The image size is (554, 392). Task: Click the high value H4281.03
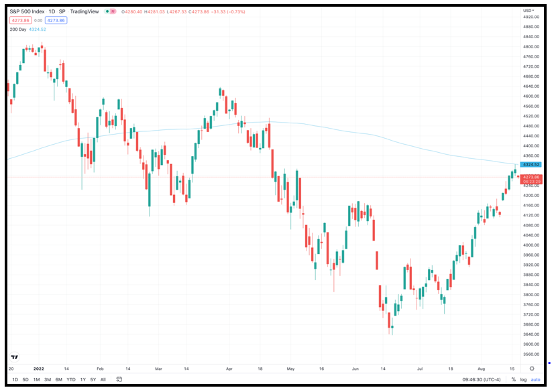pyautogui.click(x=154, y=11)
